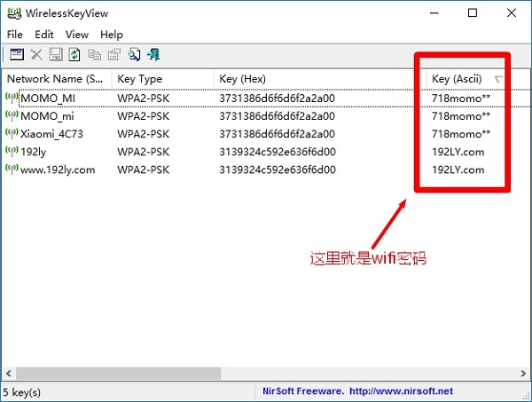
Task: Open the View menu
Action: [77, 34]
